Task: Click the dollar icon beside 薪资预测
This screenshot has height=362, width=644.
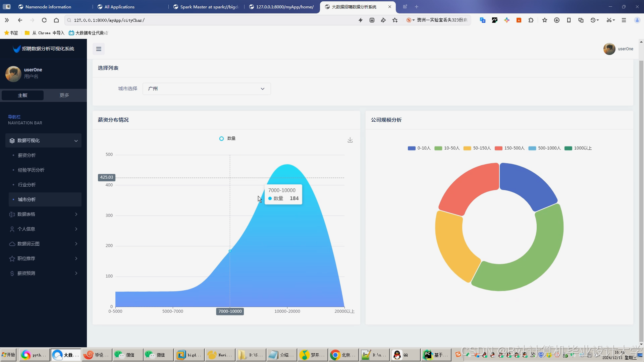Action: 12,273
